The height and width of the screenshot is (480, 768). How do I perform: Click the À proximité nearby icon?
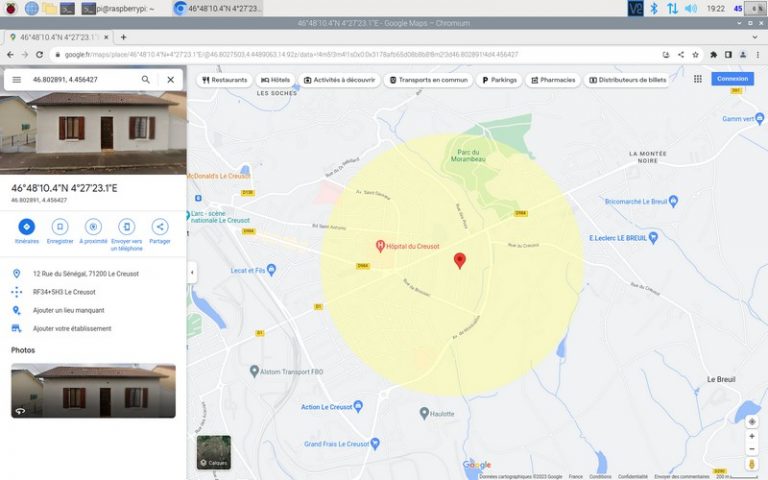point(93,227)
